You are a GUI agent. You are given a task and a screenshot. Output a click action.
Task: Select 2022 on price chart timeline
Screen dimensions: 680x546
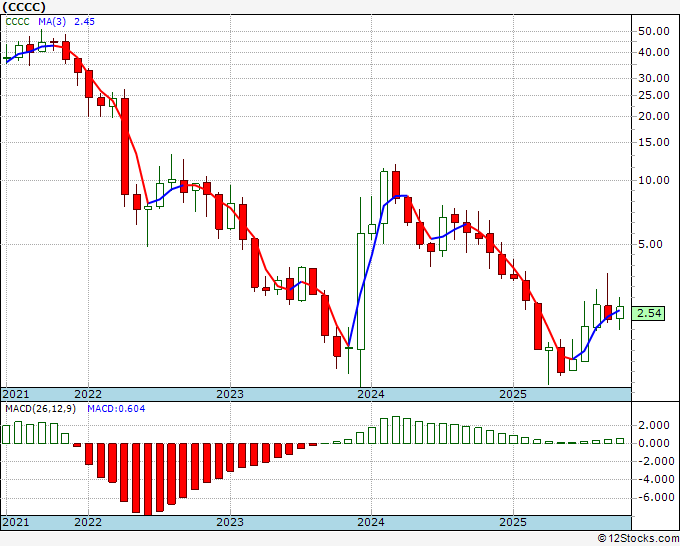click(x=88, y=394)
